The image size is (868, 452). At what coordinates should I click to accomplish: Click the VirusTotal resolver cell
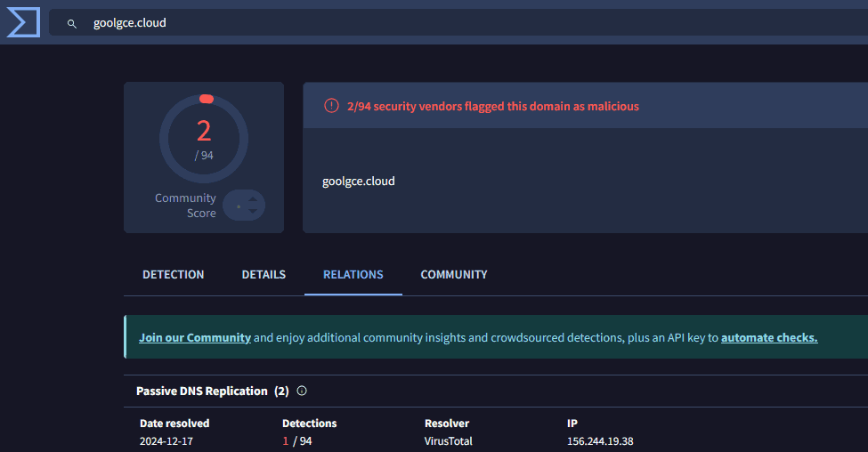point(449,441)
